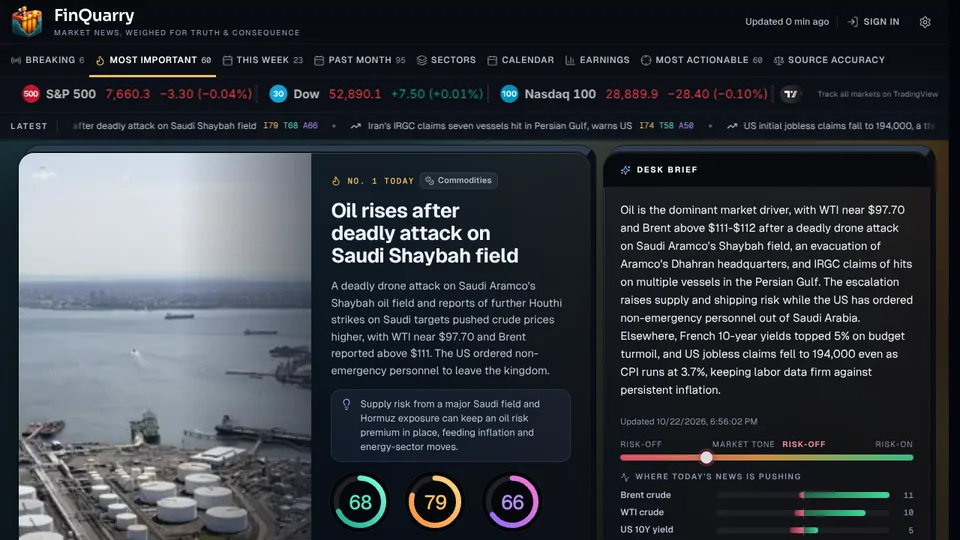Open ticker item about Iran's IRGC vessels

[522, 126]
